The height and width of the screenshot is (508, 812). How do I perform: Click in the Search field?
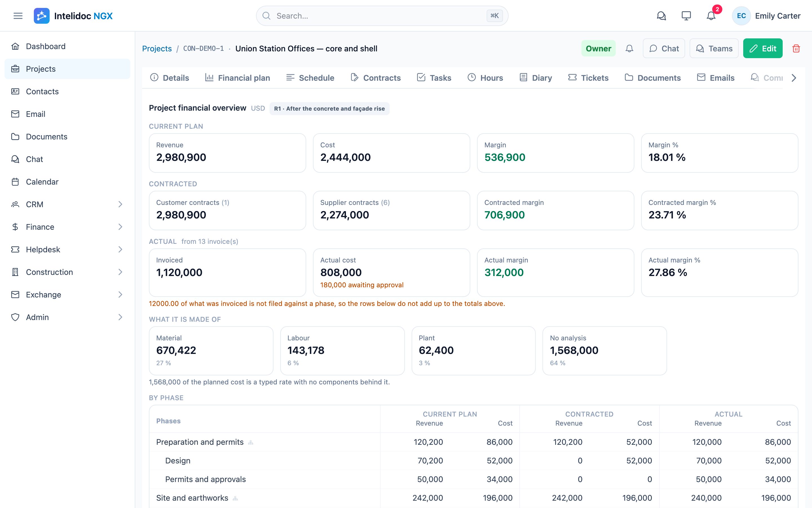[x=382, y=16]
